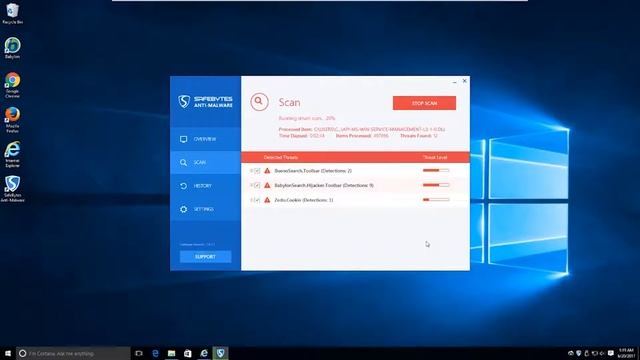The image size is (640, 360).
Task: Open Internet Explorer desktop shortcut
Action: pyautogui.click(x=12, y=154)
